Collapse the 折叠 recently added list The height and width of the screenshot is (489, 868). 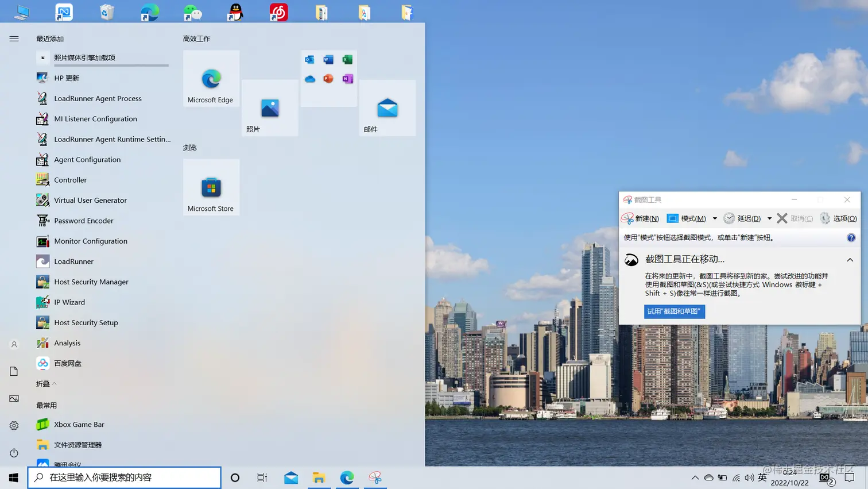[x=46, y=384]
